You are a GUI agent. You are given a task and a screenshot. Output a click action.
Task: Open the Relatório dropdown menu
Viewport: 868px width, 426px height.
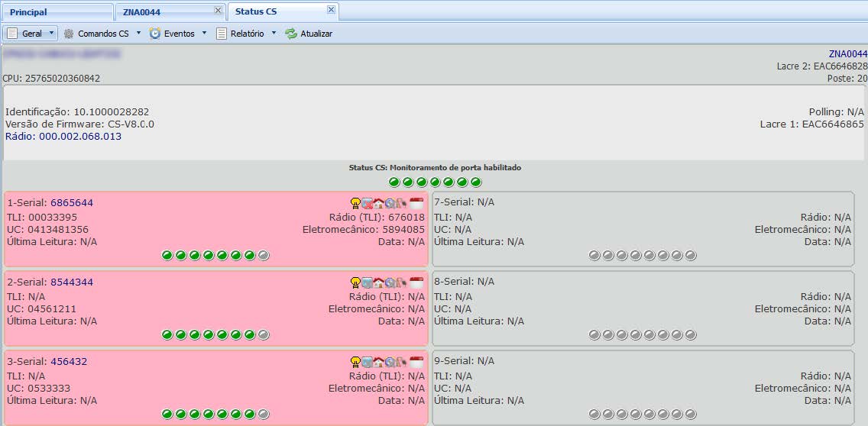click(x=274, y=34)
